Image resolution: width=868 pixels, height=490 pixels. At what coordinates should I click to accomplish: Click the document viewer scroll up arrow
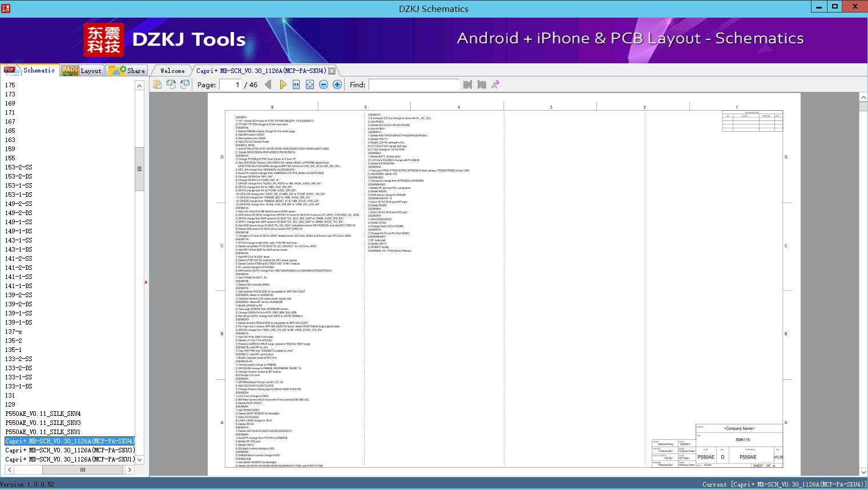tap(863, 98)
